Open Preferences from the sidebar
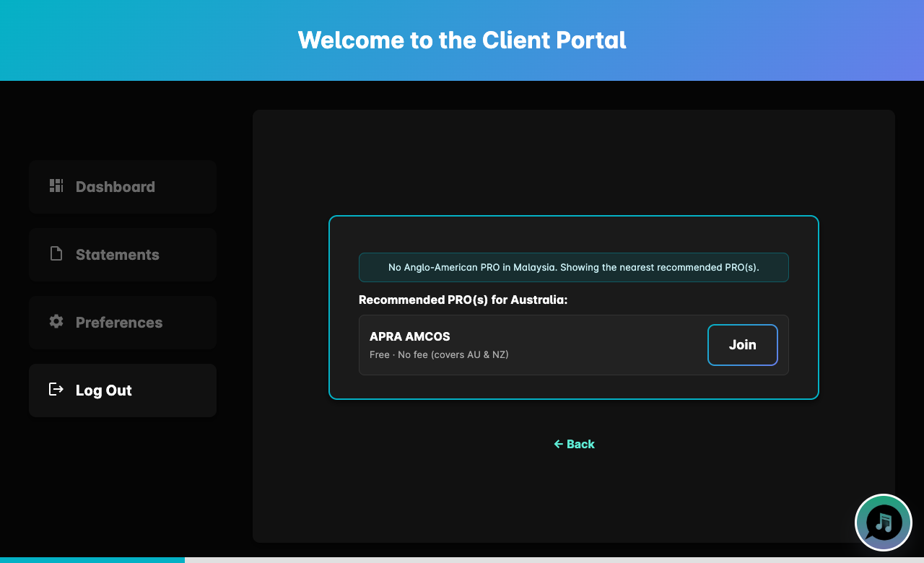The image size is (924, 563). (123, 323)
